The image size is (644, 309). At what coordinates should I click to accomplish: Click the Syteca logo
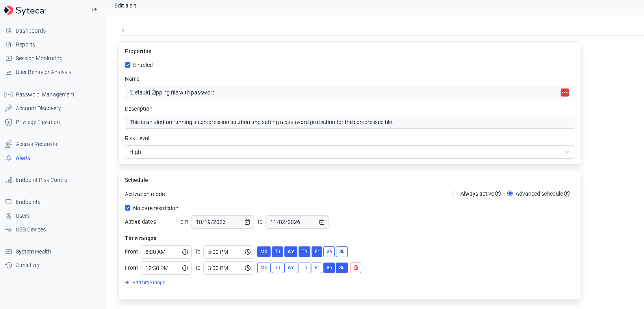tap(25, 10)
